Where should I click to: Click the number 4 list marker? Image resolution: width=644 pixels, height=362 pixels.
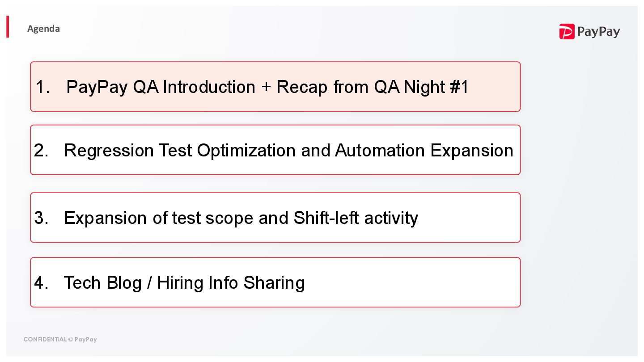pyautogui.click(x=41, y=283)
